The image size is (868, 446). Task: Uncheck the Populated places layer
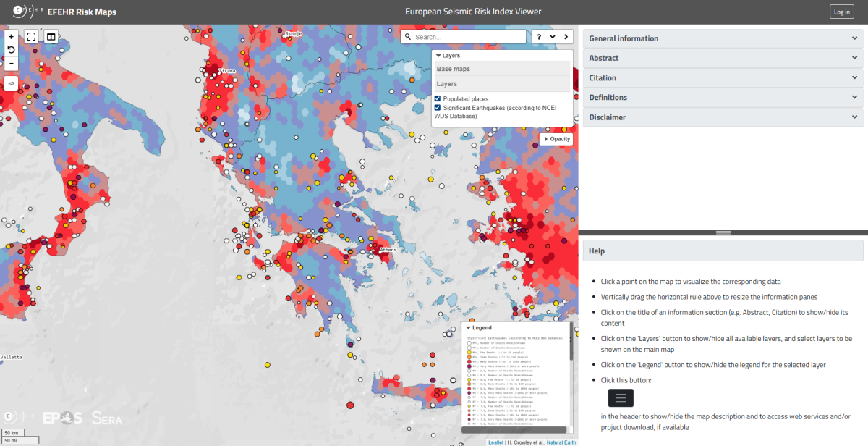pyautogui.click(x=438, y=98)
